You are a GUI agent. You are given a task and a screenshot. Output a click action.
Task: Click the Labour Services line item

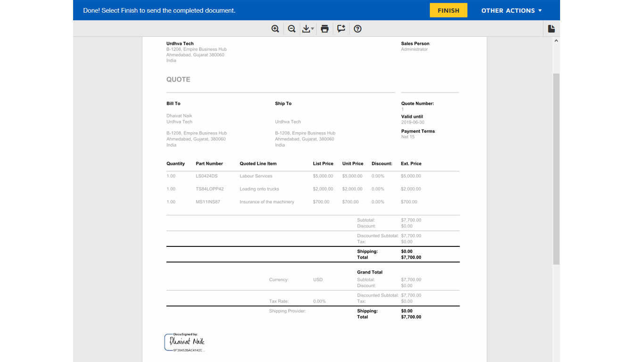pyautogui.click(x=256, y=176)
